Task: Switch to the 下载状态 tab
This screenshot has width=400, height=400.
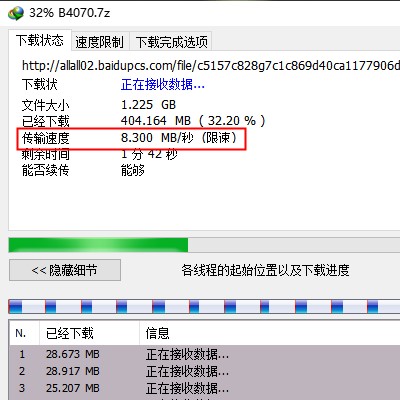Action: click(x=40, y=41)
